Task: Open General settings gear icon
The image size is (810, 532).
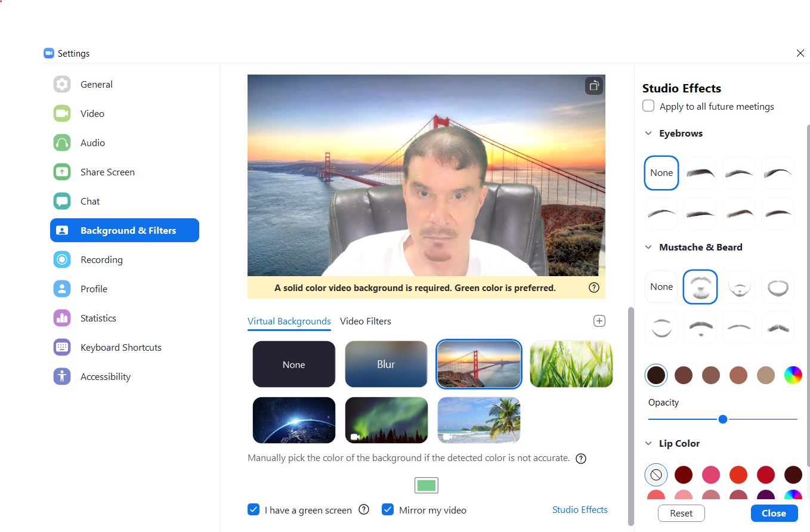Action: (62, 84)
